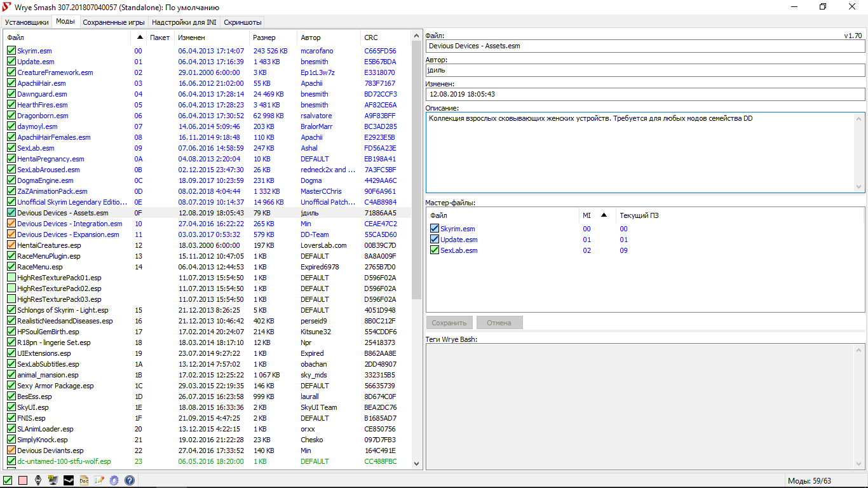Image resolution: width=868 pixels, height=488 pixels.
Task: Uncheck the Dawnguard.esm checkbox
Action: [11, 94]
